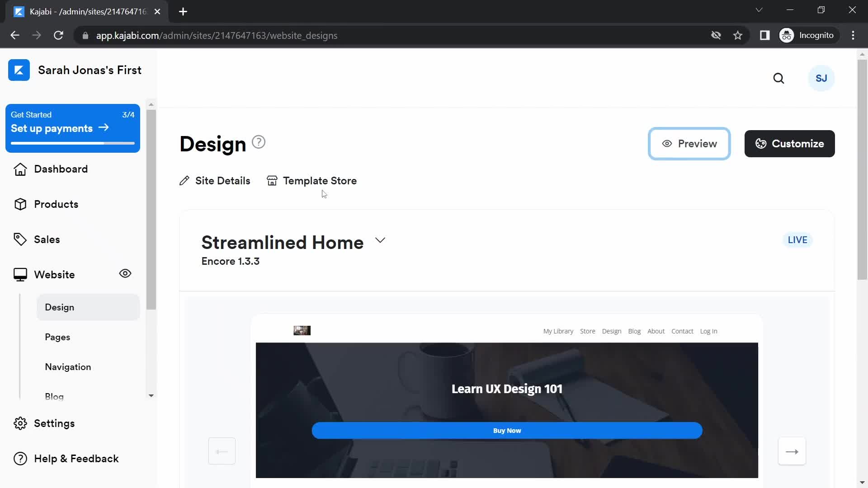
Task: Expand the Website navigation sidebar section
Action: pyautogui.click(x=54, y=274)
